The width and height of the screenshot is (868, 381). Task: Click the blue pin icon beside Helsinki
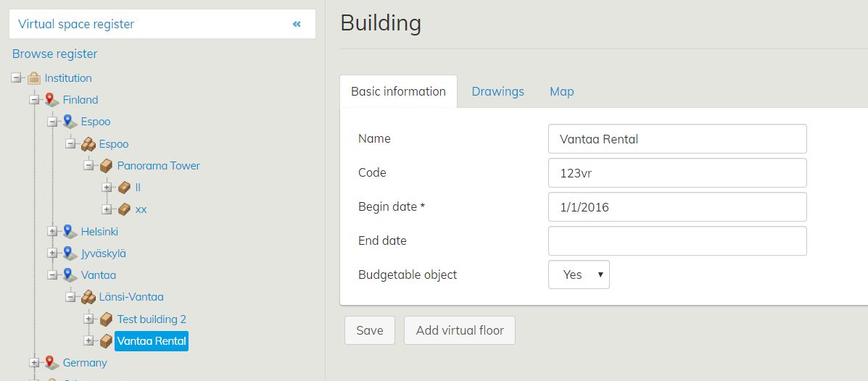coord(70,232)
